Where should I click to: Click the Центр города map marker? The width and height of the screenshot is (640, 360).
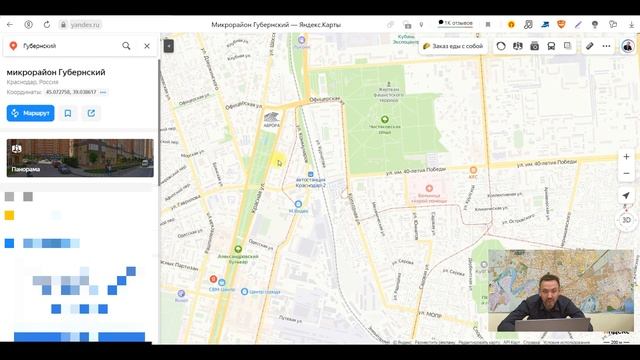tap(244, 291)
